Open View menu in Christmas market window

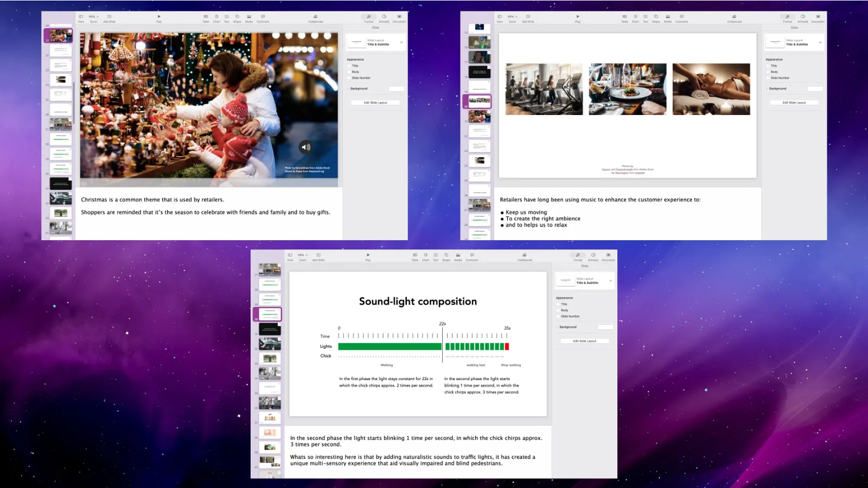pos(81,18)
